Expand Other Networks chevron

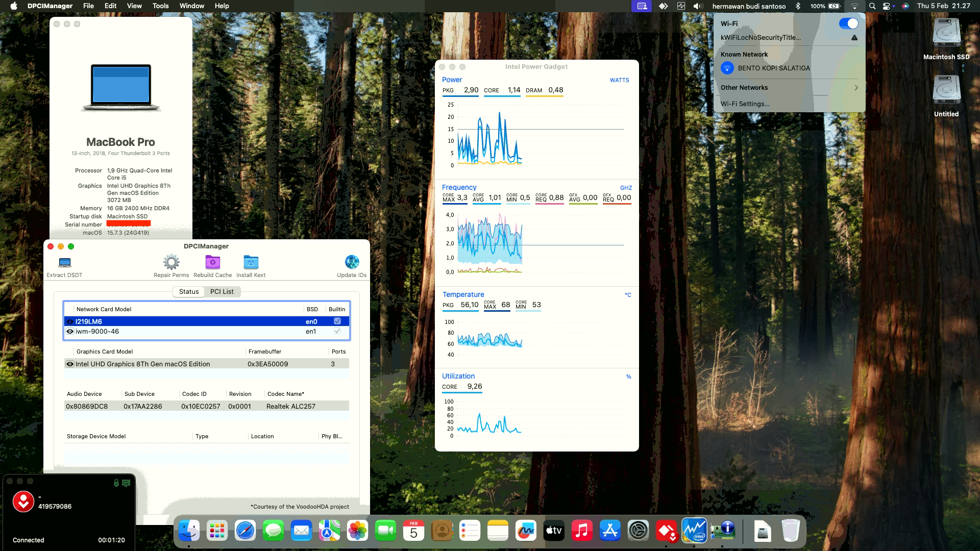click(x=856, y=88)
